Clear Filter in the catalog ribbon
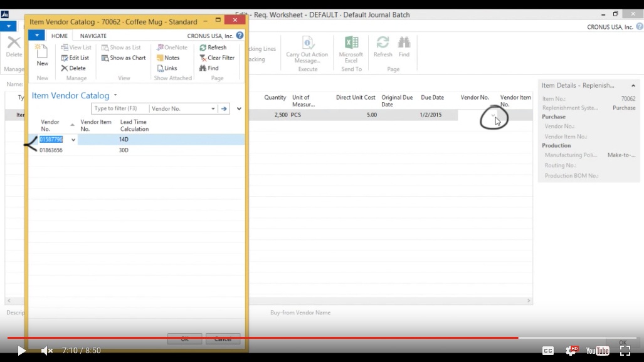 pyautogui.click(x=217, y=58)
